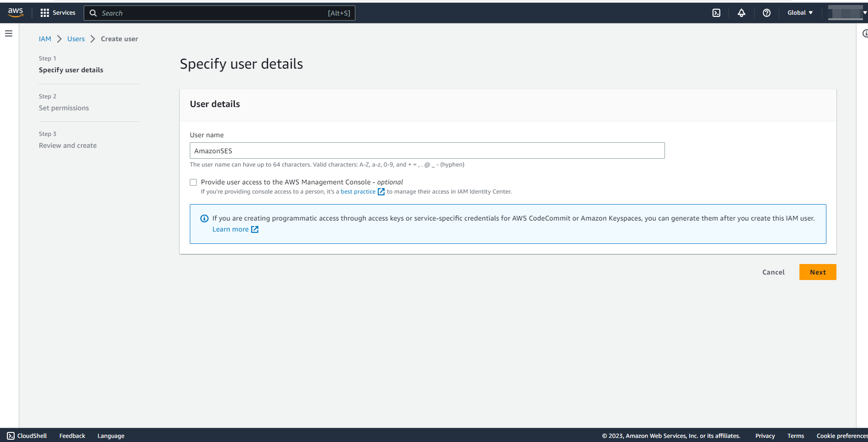Open Cookie preferences in footer

pyautogui.click(x=842, y=436)
